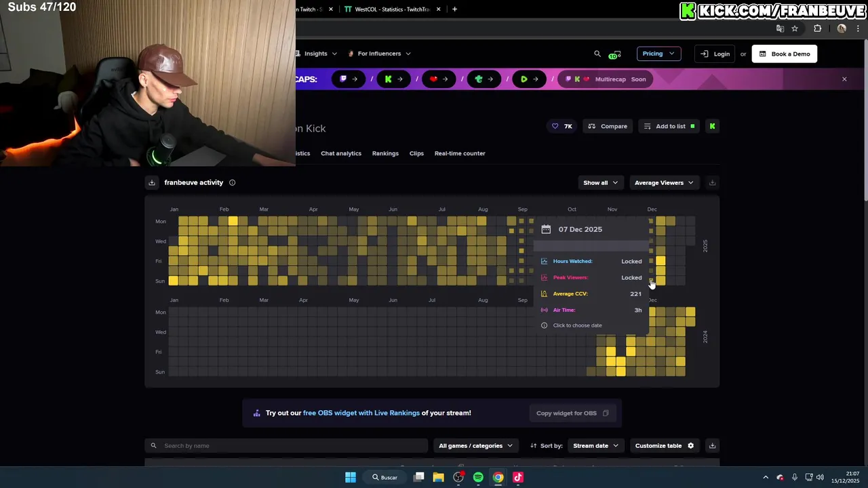This screenshot has height=488, width=868.
Task: Open the Kick recap pill
Action: tap(394, 79)
